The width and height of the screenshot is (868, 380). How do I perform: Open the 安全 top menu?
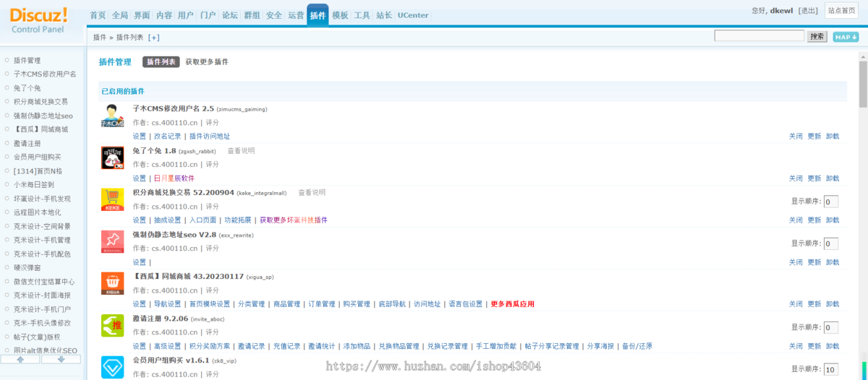[x=274, y=15]
